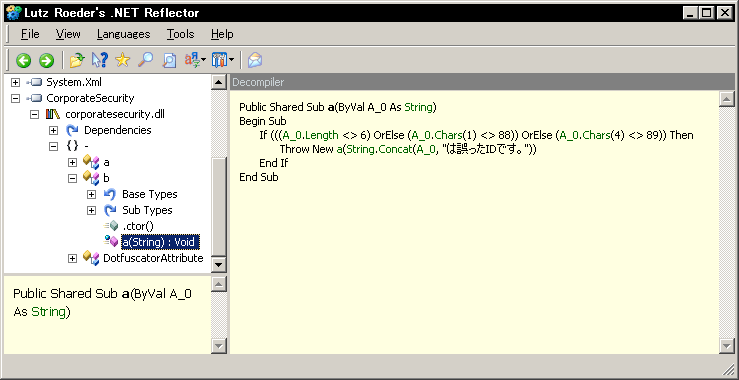Viewport: 739px width, 380px height.
Task: Click the A_0.Length link in decompiler code
Action: 311,135
